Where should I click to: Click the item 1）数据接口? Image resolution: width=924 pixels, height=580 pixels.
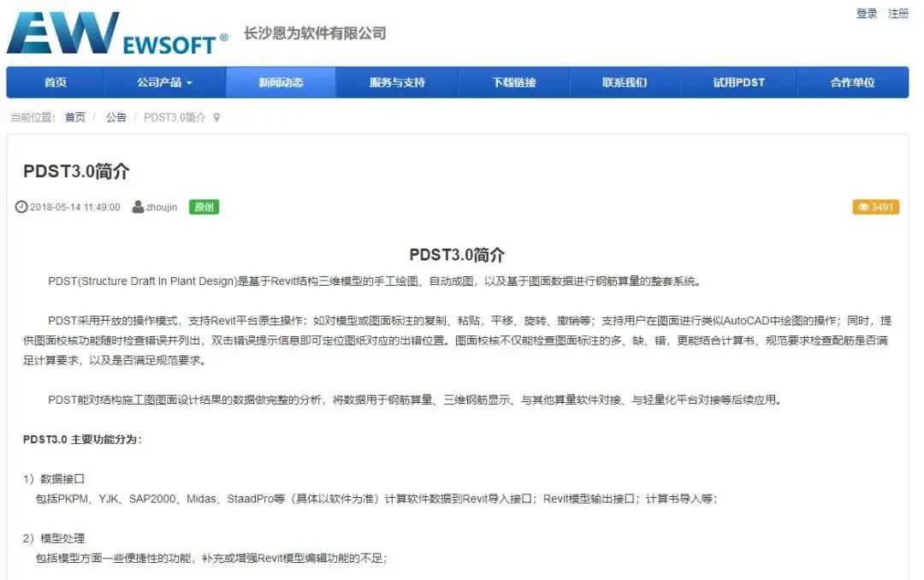click(x=54, y=479)
